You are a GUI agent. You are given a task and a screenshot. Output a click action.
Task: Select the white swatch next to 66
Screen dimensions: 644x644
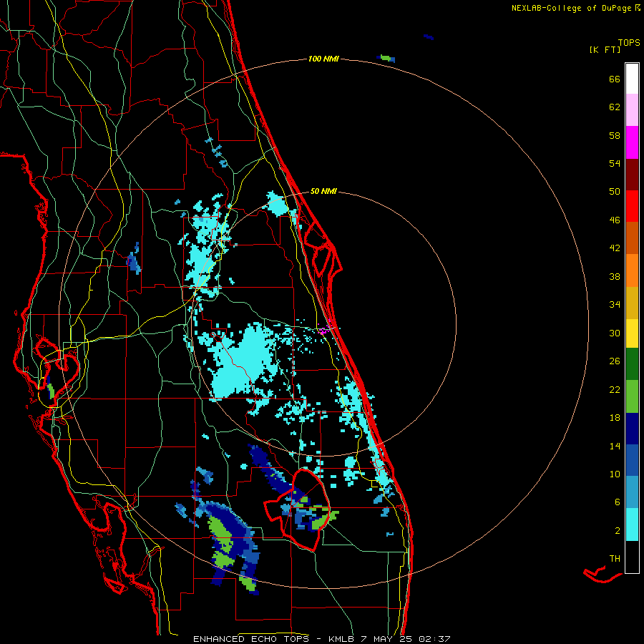[x=632, y=79]
